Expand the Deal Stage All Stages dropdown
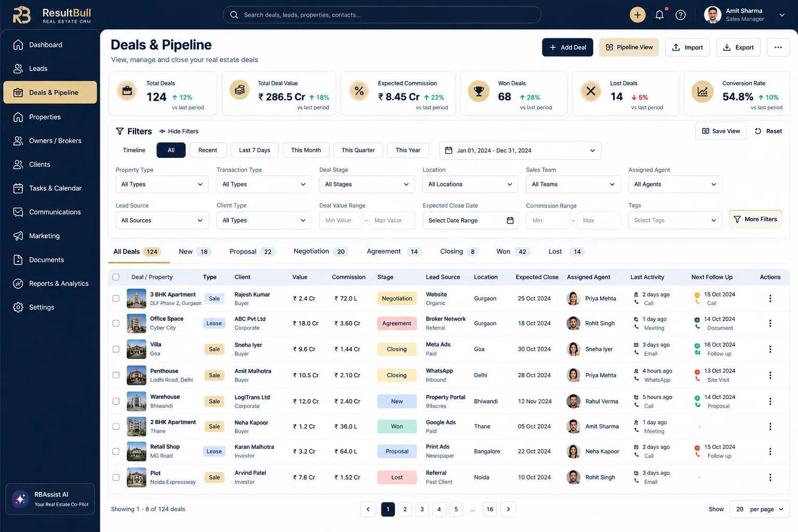The width and height of the screenshot is (798, 532). 367,184
